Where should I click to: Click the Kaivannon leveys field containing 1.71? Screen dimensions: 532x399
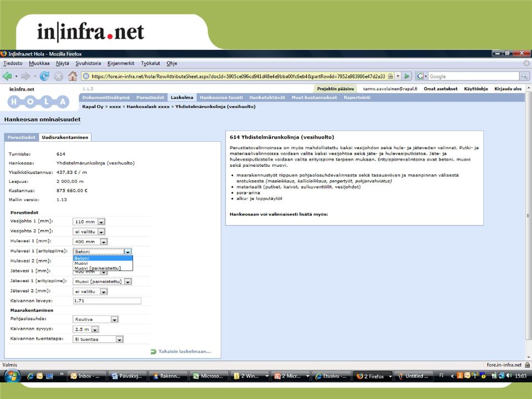tap(107, 301)
